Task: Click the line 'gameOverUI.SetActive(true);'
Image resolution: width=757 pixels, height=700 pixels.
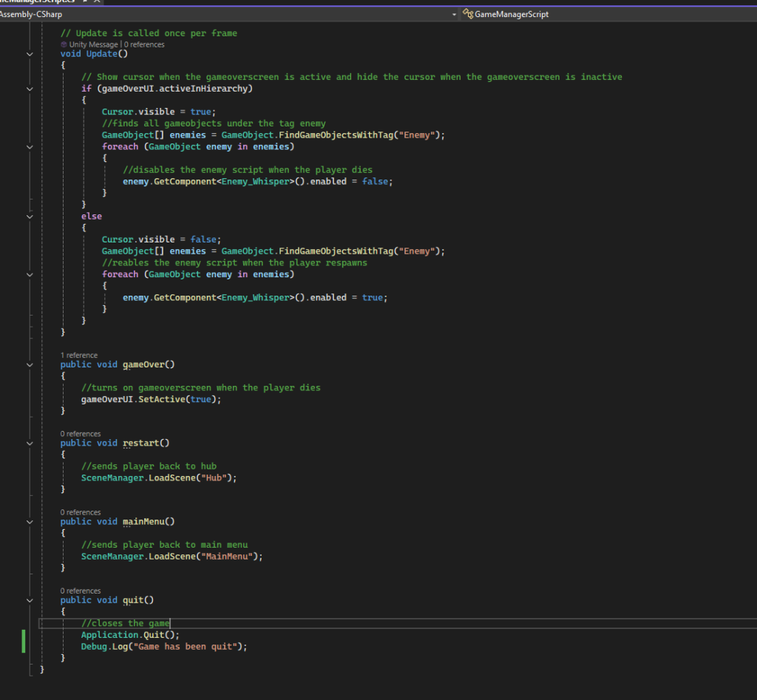Action: (x=151, y=399)
